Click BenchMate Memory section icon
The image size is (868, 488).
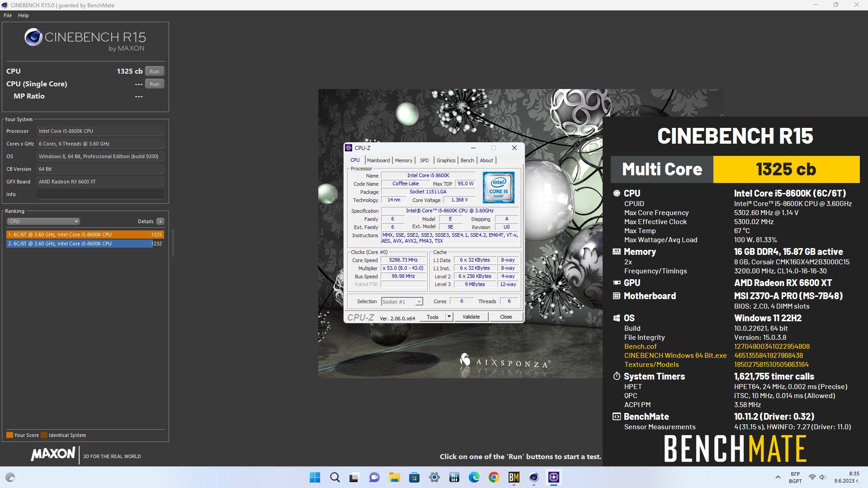tap(617, 252)
